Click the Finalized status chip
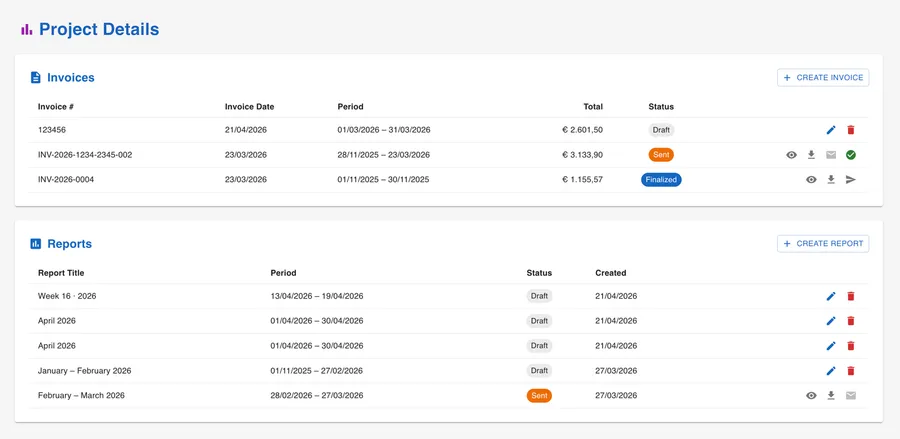Image resolution: width=900 pixels, height=439 pixels. pyautogui.click(x=661, y=180)
